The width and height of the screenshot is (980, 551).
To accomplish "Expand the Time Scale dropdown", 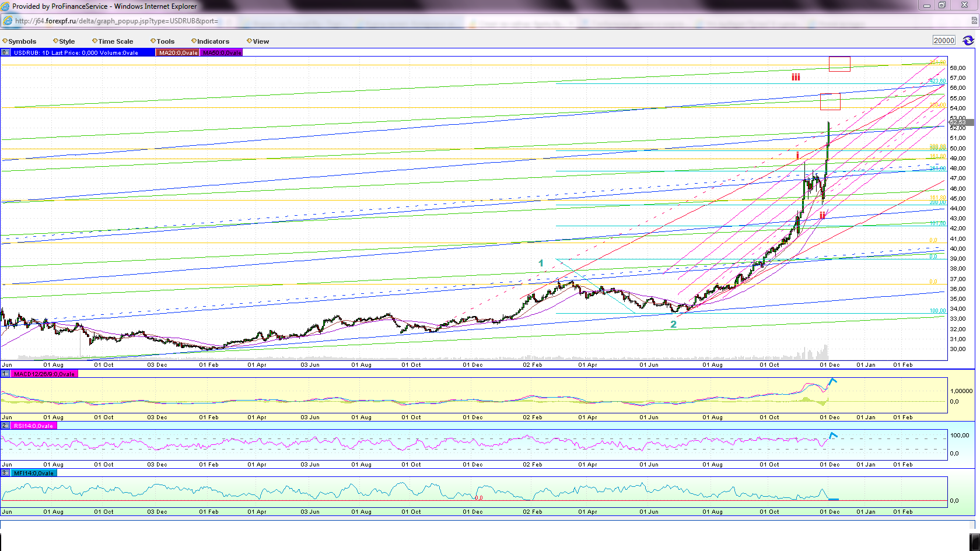I will point(113,41).
